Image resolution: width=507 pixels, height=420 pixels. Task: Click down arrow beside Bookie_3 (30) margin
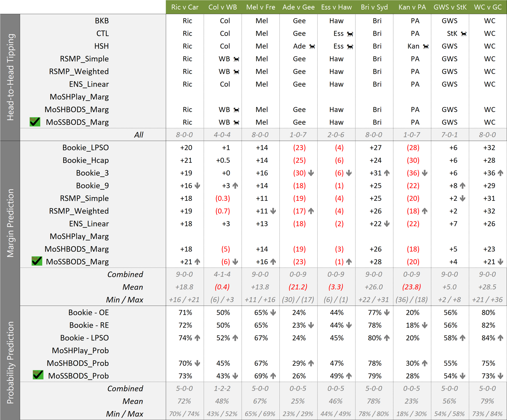coord(311,173)
